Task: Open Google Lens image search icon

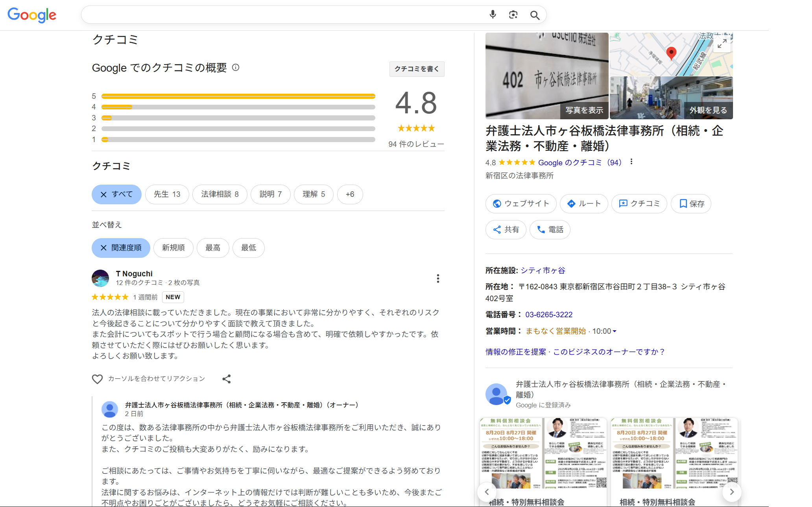Action: [x=513, y=15]
